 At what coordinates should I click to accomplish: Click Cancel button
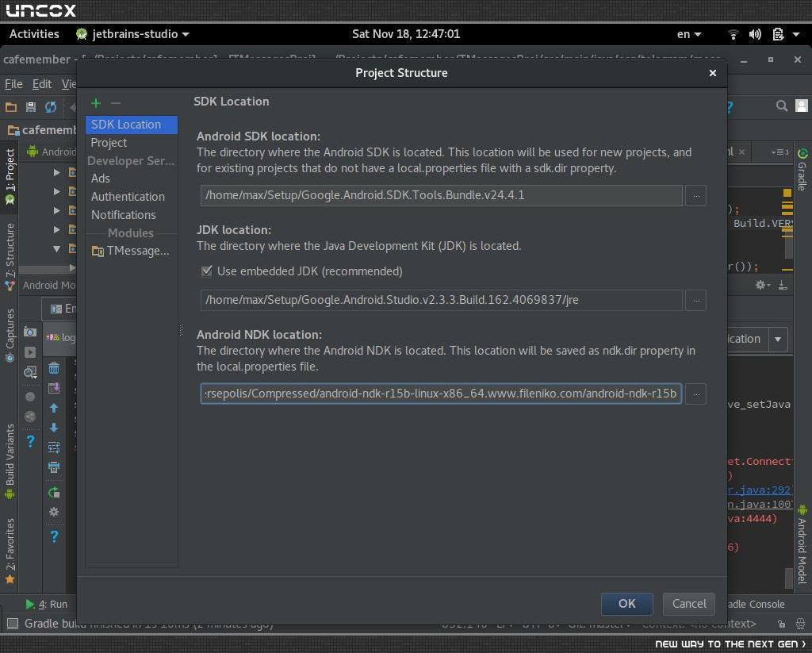tap(689, 604)
